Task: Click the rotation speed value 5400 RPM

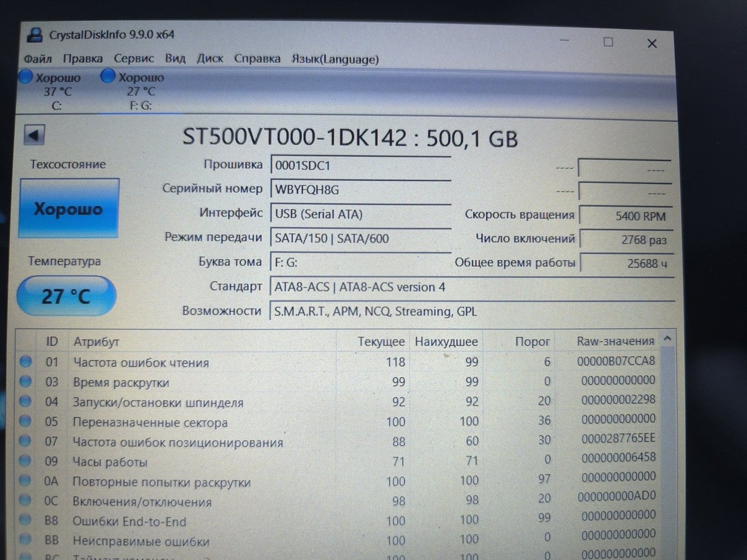Action: (x=626, y=217)
